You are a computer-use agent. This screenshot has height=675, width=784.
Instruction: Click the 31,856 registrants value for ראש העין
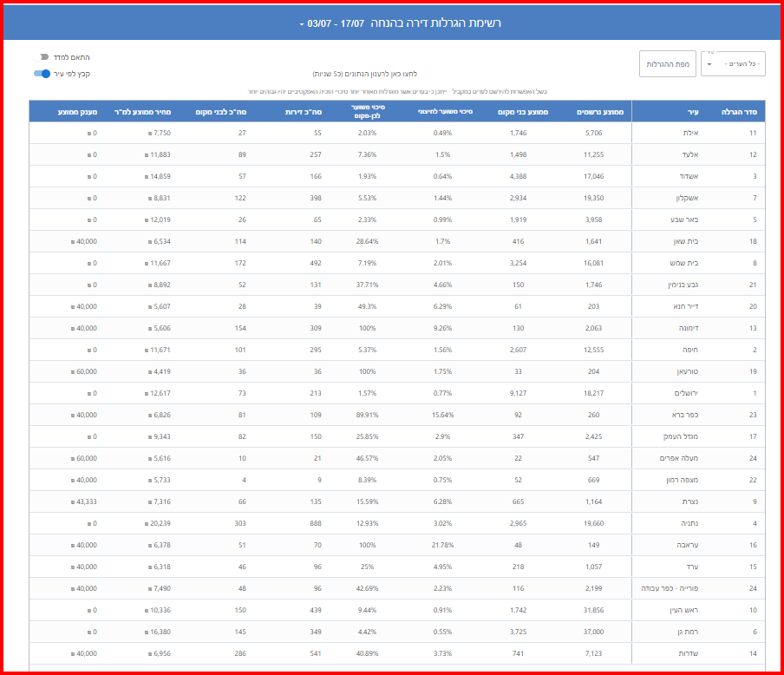point(593,611)
